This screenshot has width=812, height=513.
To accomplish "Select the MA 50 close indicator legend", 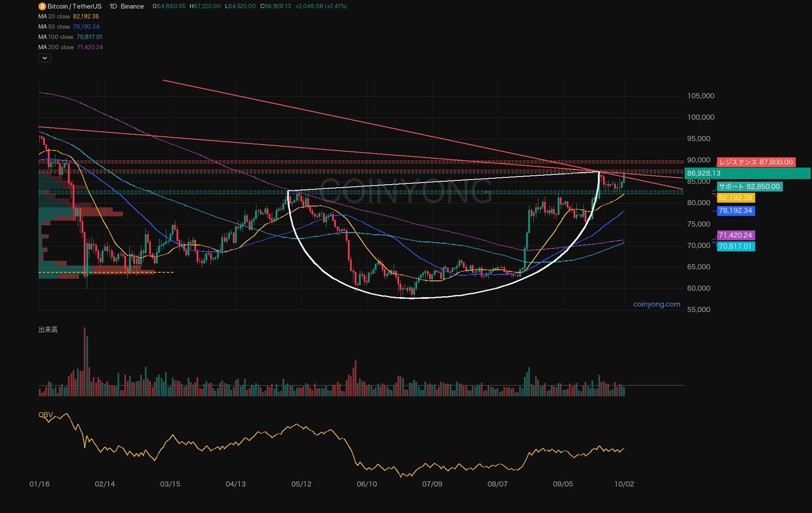I will tap(69, 27).
